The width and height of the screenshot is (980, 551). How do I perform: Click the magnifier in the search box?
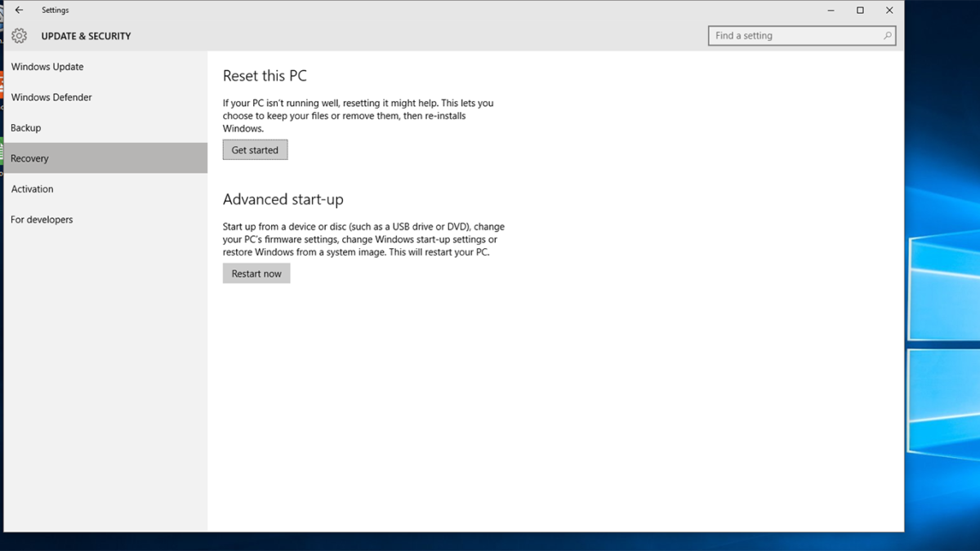coord(887,35)
